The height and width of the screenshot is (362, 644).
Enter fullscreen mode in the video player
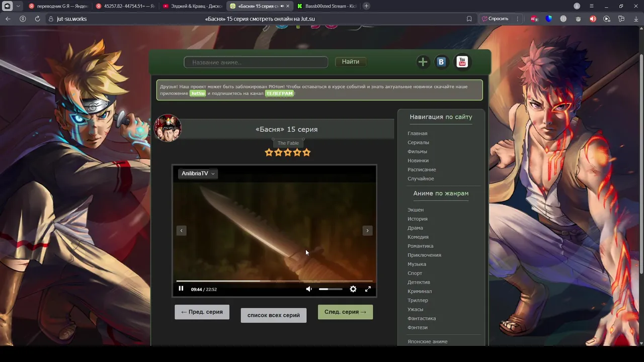coord(368,289)
